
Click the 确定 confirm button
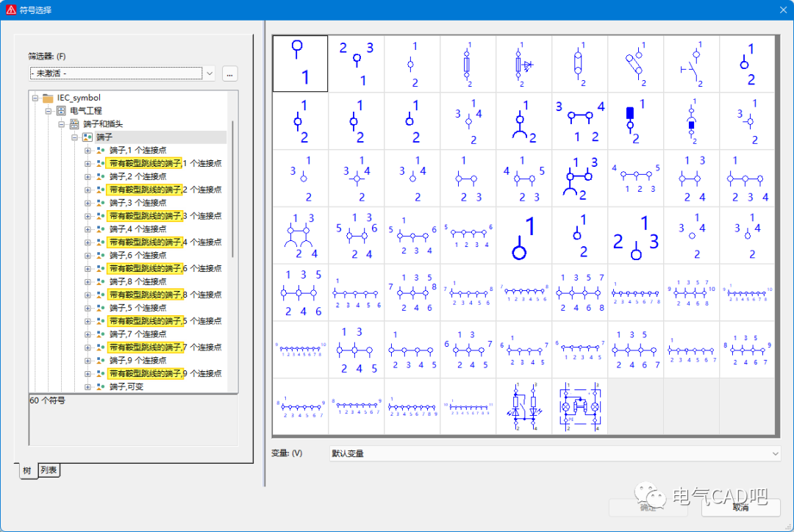click(648, 507)
